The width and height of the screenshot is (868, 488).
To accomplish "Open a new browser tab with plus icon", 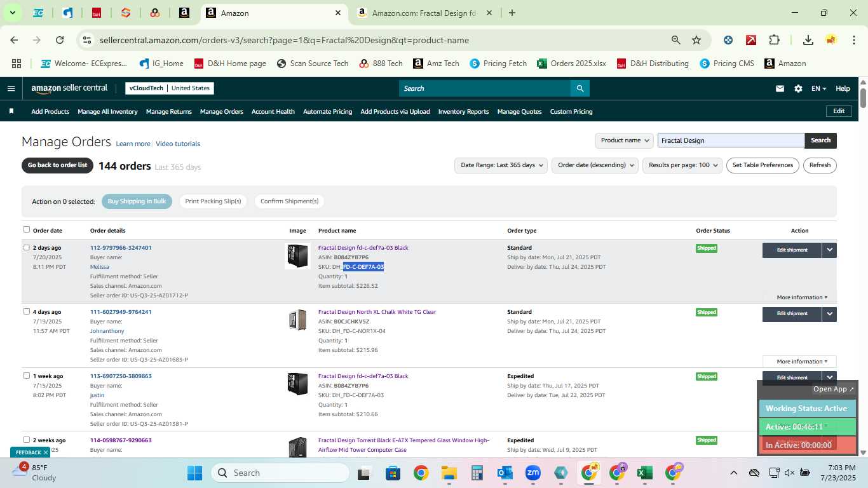I will pyautogui.click(x=512, y=13).
